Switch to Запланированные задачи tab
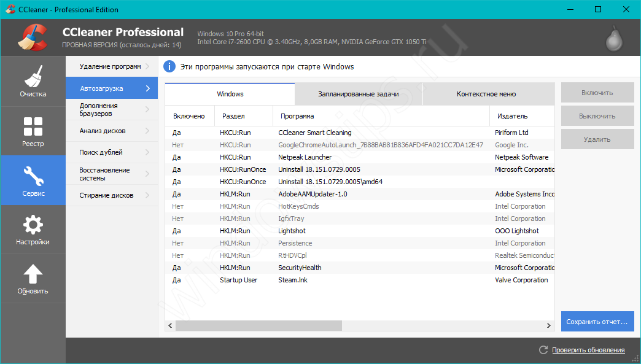 point(359,94)
